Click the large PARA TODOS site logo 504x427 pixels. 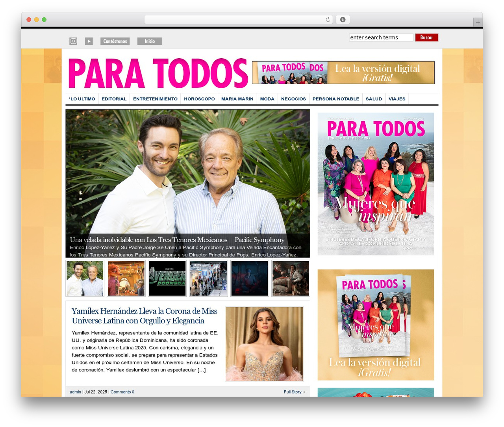pyautogui.click(x=158, y=73)
